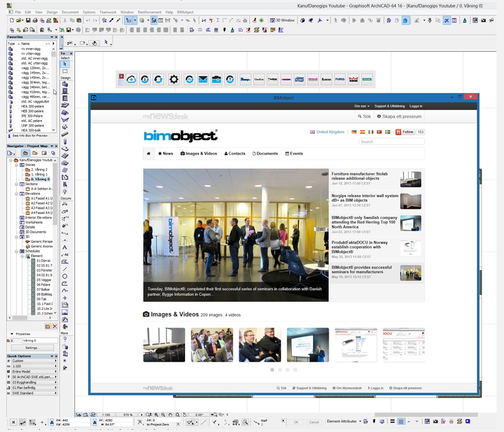Open the Contacts tab
Viewport: 504px width, 432px height.
(235, 153)
